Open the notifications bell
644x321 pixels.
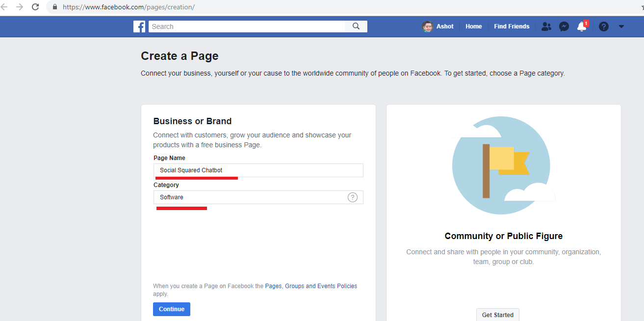click(582, 27)
